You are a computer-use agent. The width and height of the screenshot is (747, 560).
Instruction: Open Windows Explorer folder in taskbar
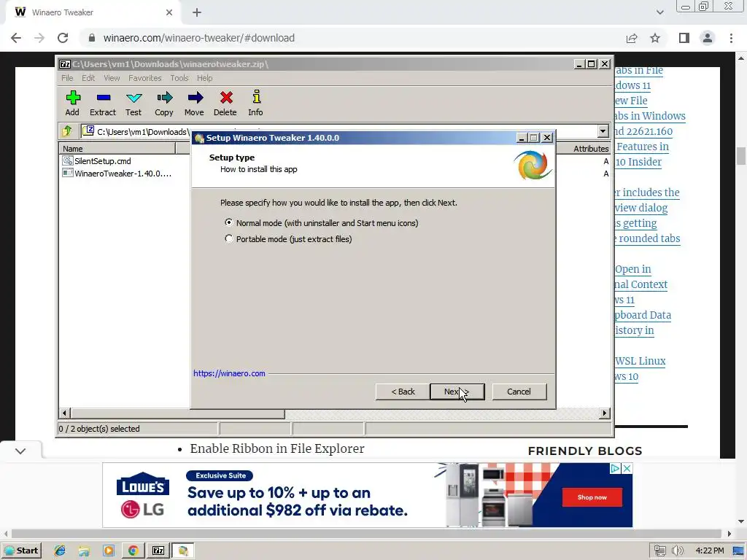(x=84, y=551)
